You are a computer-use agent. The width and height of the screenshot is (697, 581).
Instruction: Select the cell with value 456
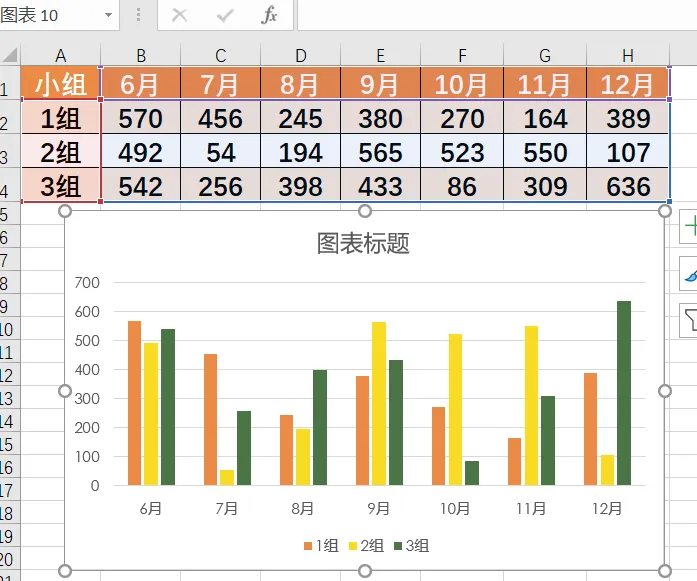(220, 117)
